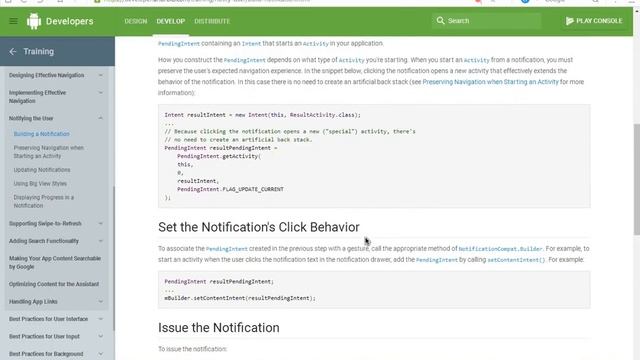
Task: Open Making Your App Content Searchable by Google
Action: [55, 262]
